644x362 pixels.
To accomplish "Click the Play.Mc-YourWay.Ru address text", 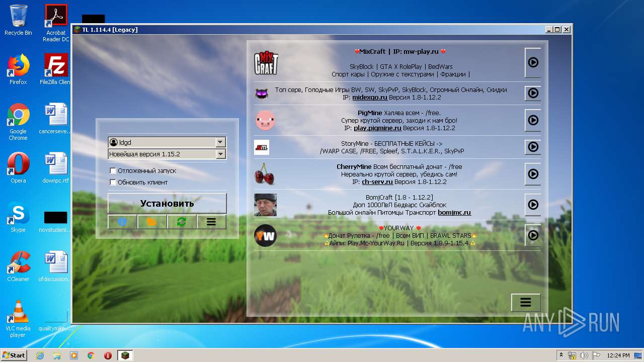I will coord(376,243).
